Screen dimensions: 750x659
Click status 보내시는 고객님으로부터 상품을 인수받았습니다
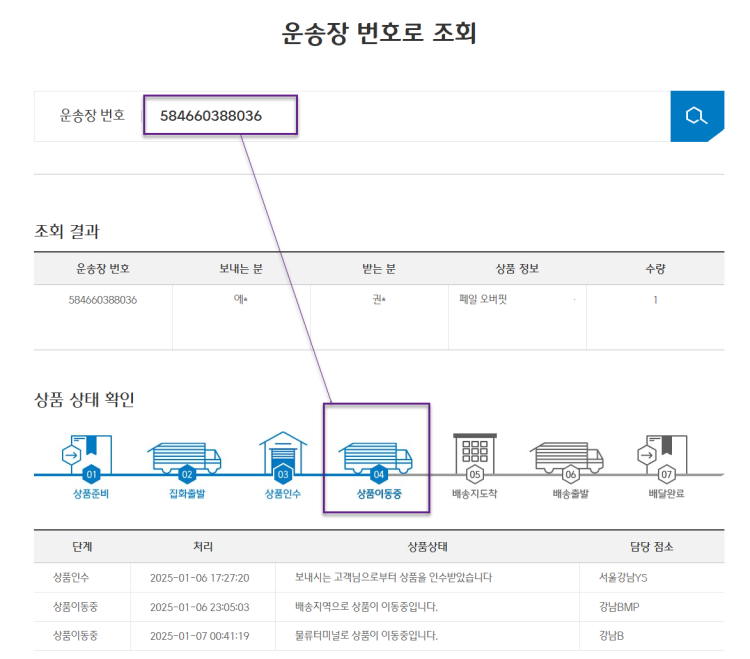click(393, 578)
